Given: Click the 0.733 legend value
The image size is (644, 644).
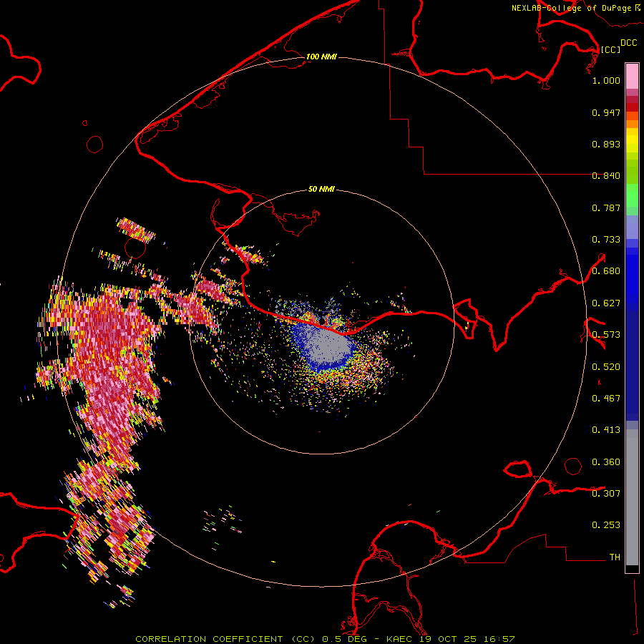Looking at the screenshot, I should [x=606, y=240].
